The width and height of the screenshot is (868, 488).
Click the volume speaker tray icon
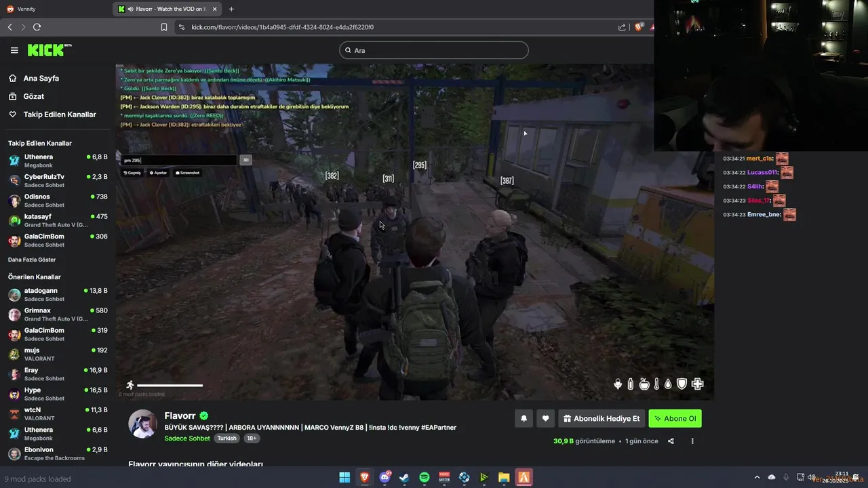[x=812, y=477]
